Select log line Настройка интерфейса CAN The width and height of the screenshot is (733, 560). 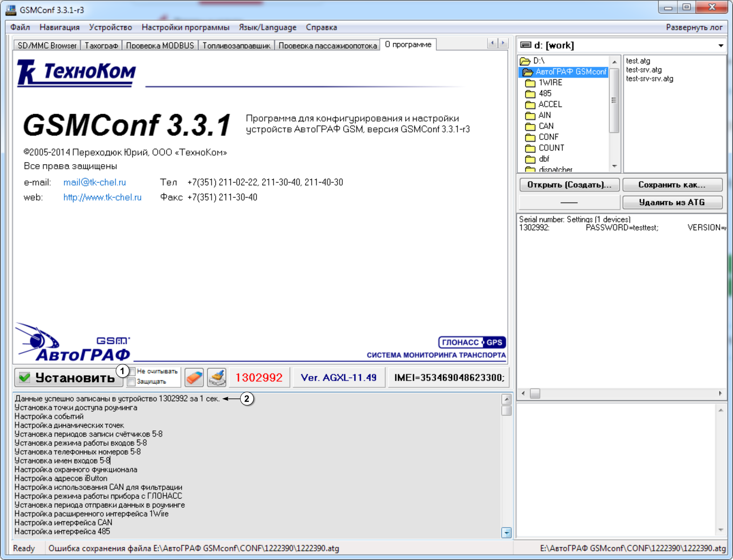[63, 523]
